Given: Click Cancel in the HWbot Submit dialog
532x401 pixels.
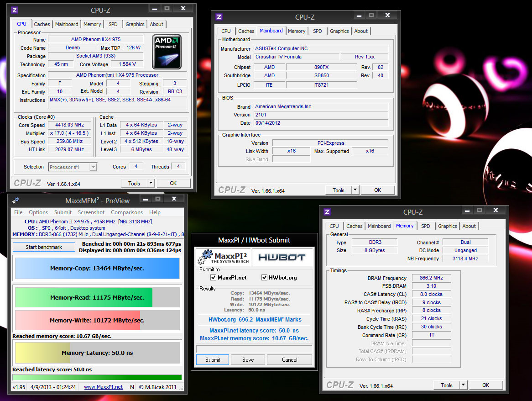Looking at the screenshot, I should tap(289, 359).
